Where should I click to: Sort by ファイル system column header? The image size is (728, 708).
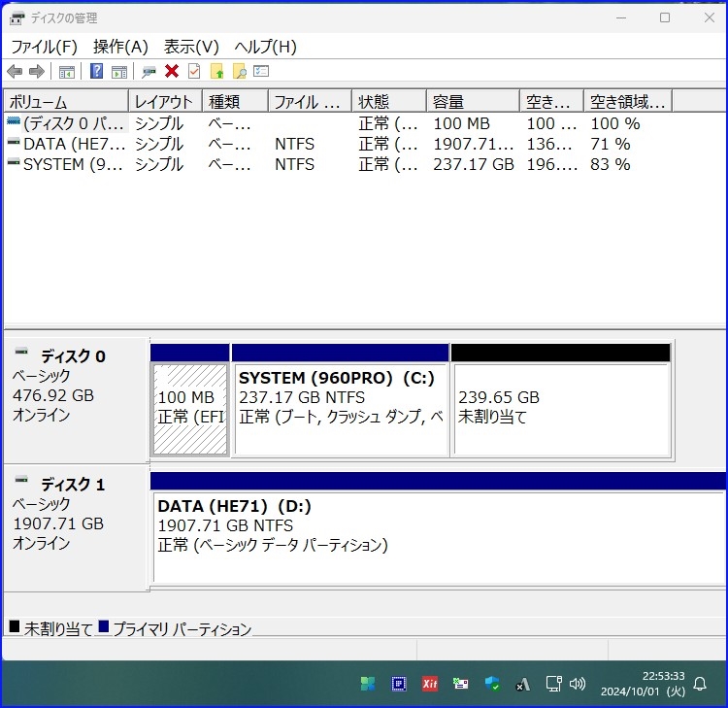click(x=311, y=101)
